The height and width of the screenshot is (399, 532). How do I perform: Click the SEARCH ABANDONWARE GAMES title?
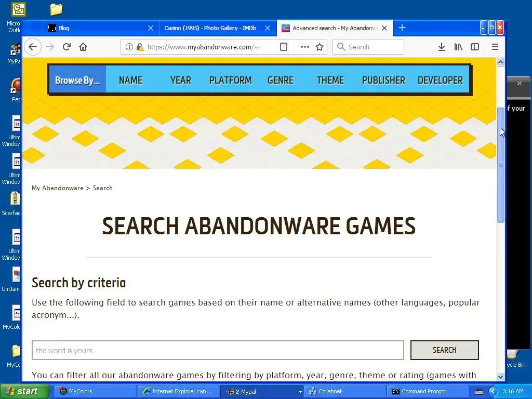point(259,226)
